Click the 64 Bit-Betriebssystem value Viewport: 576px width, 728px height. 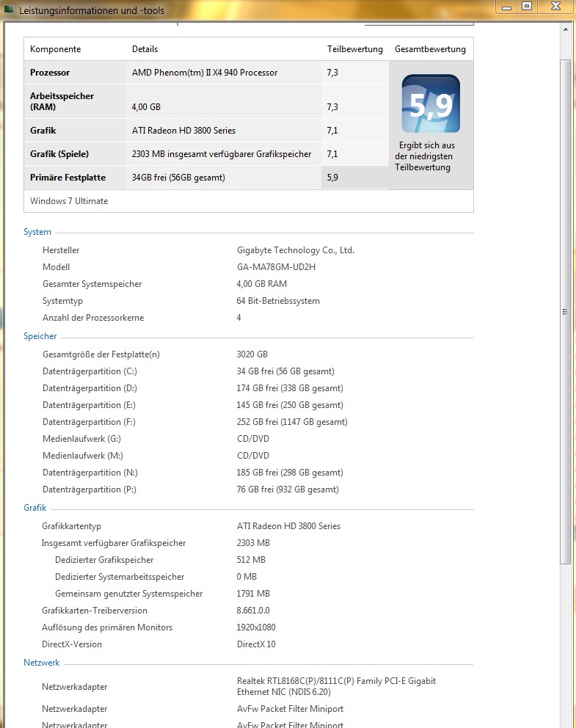click(x=278, y=301)
